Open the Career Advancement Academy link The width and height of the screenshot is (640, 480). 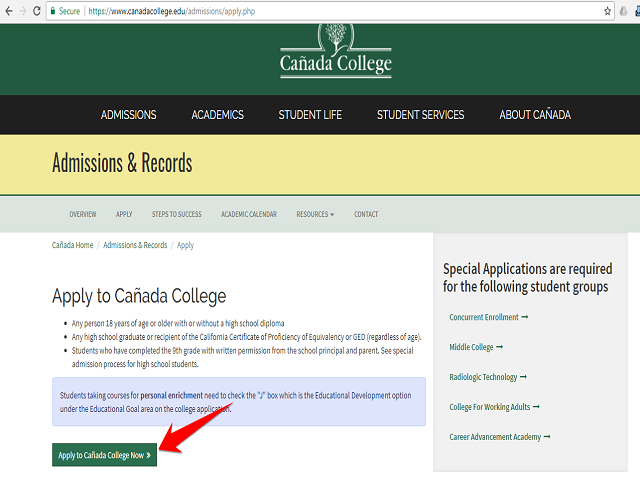pos(500,437)
